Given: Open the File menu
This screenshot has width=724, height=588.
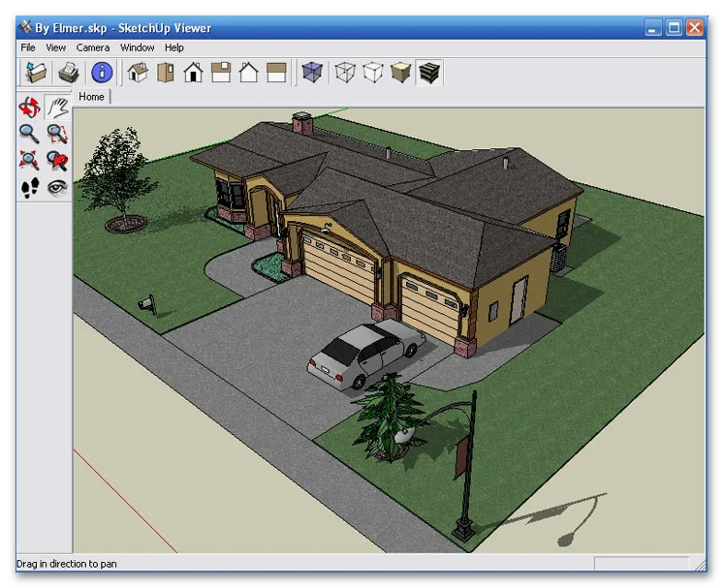Looking at the screenshot, I should [x=28, y=47].
